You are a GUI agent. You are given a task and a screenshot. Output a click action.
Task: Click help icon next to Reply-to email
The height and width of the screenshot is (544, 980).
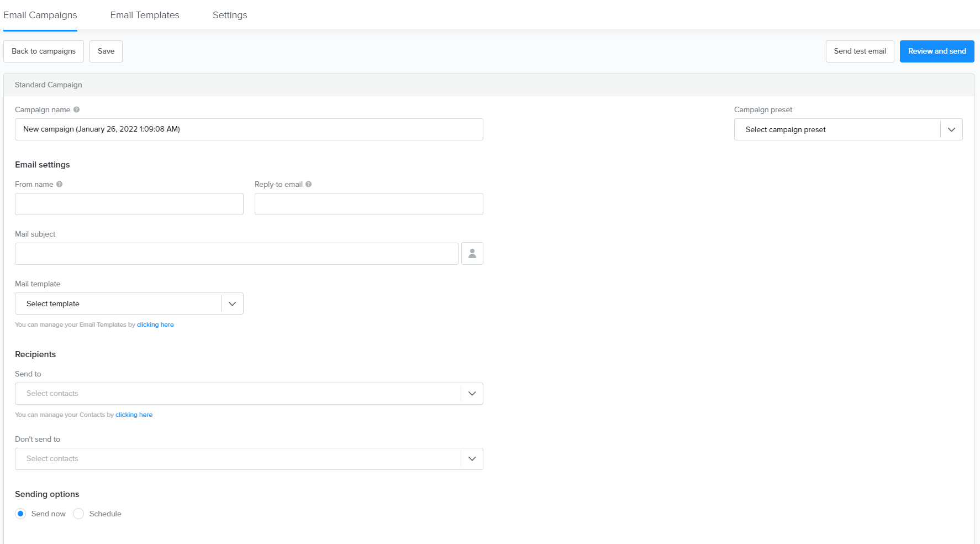click(x=309, y=184)
